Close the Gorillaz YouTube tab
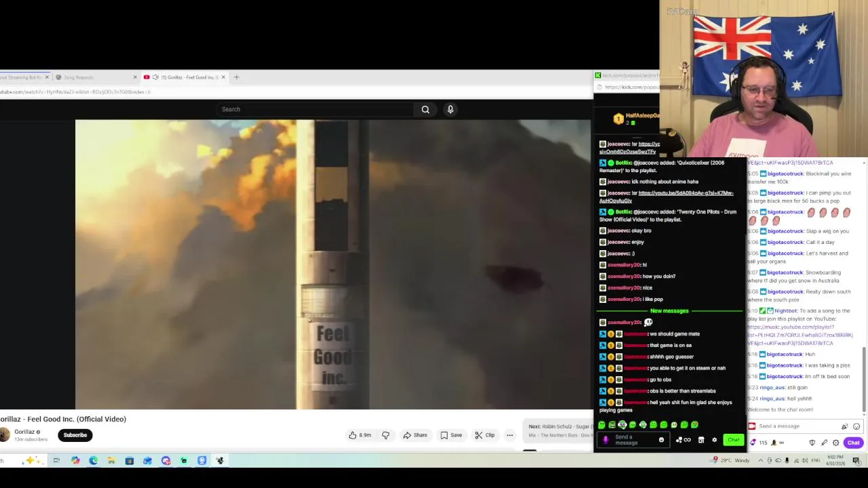 [223, 77]
